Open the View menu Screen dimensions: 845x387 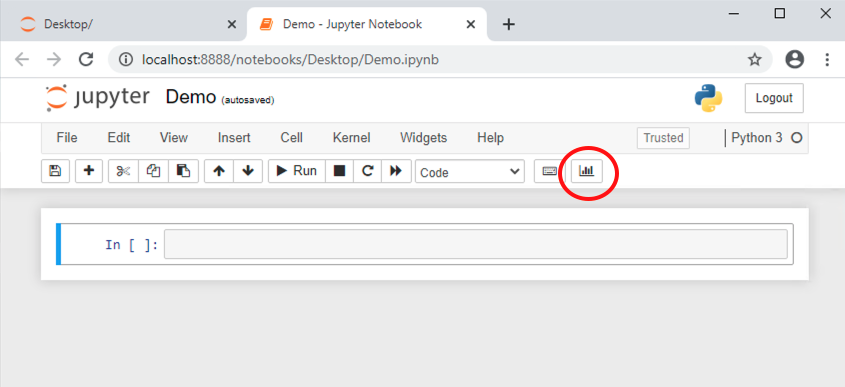tap(174, 138)
